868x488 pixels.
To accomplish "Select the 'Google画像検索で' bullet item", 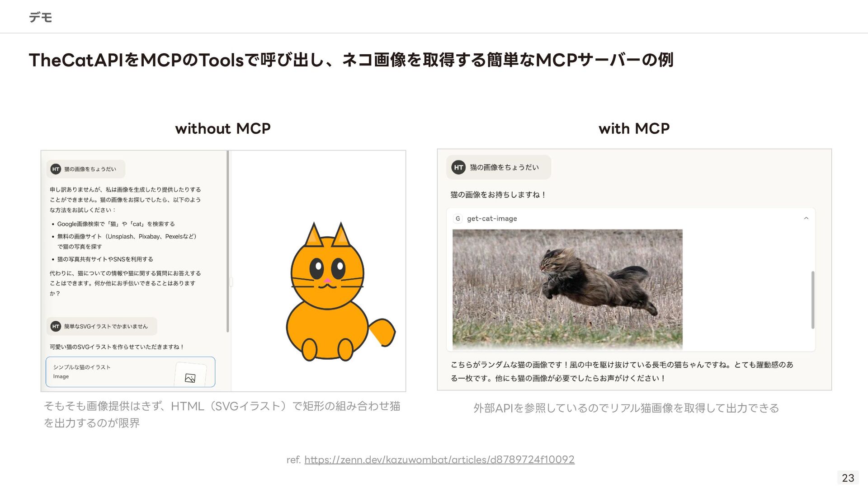I will click(116, 224).
